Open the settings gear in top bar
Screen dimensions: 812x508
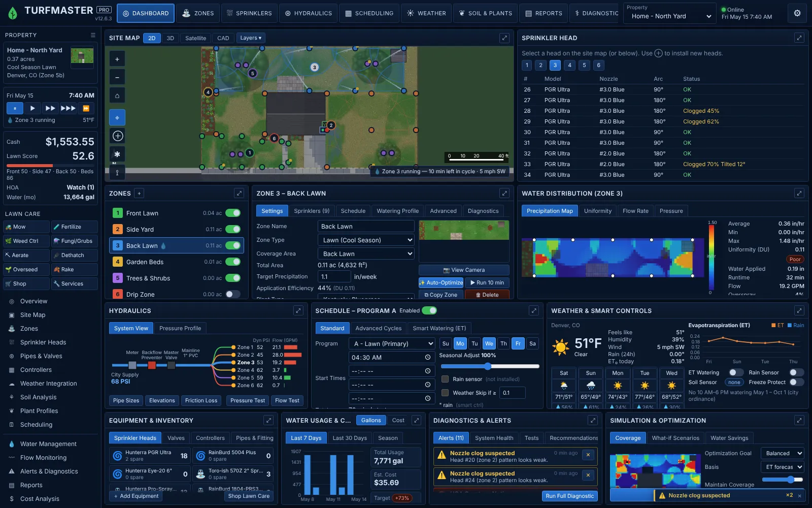point(797,13)
